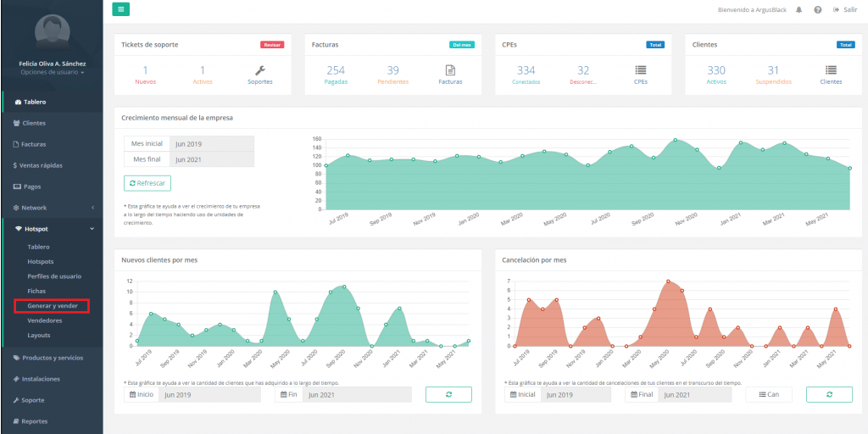Click the Clientes list icon in the card
Viewport: 868px width, 434px height.
[831, 71]
